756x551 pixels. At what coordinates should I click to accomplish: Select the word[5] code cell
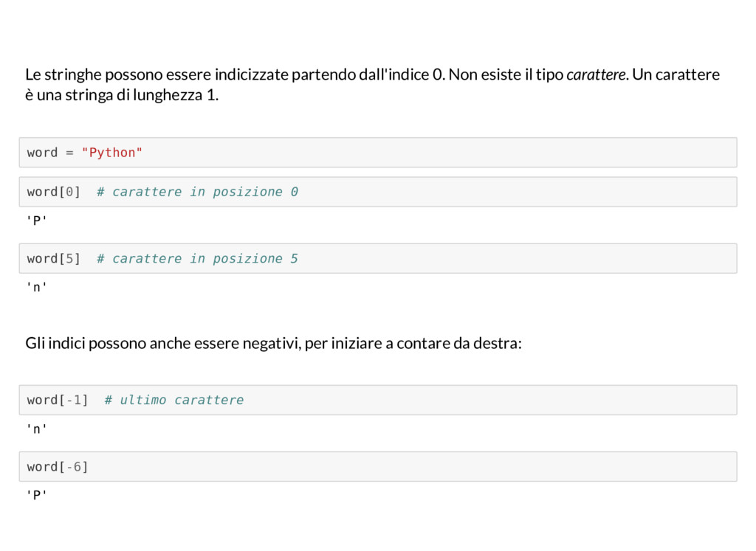378,259
